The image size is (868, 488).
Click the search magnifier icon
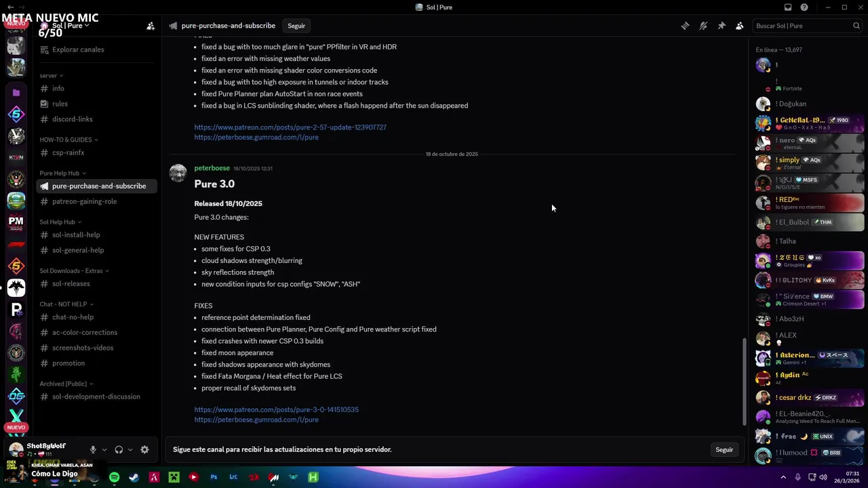pos(856,26)
